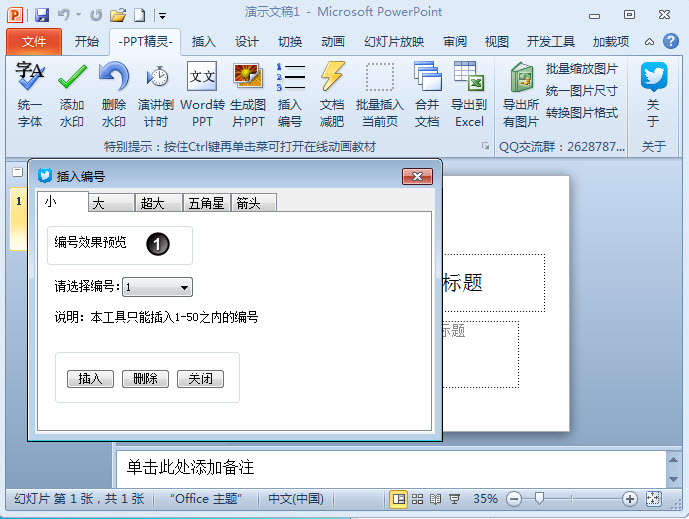The image size is (689, 519).
Task: Switch to Reading view icon
Action: coord(435,499)
